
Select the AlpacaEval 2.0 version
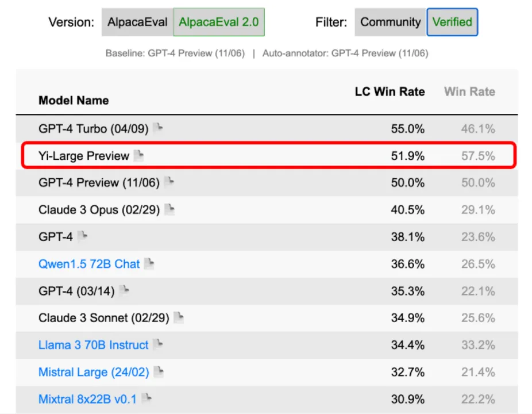point(219,22)
